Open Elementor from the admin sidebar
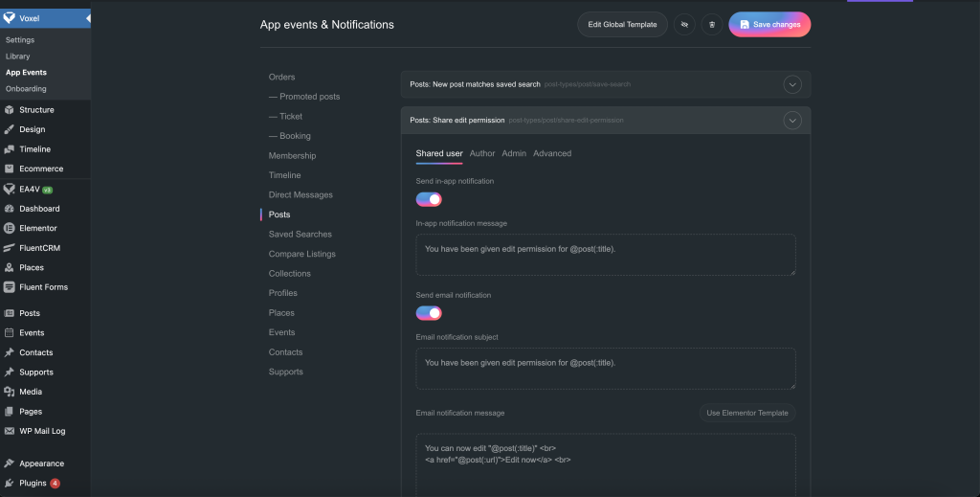The width and height of the screenshot is (980, 497). point(38,228)
